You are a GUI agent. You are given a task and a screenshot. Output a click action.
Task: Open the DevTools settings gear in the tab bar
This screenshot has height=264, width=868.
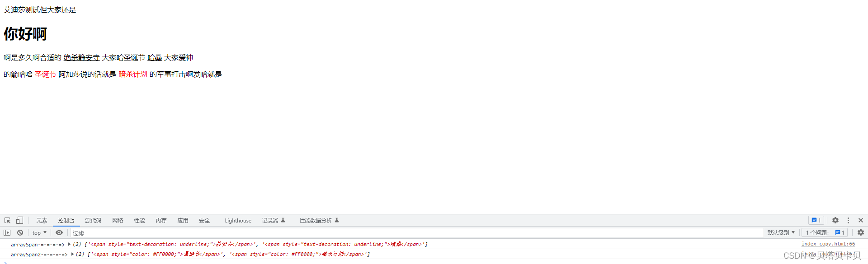click(835, 220)
